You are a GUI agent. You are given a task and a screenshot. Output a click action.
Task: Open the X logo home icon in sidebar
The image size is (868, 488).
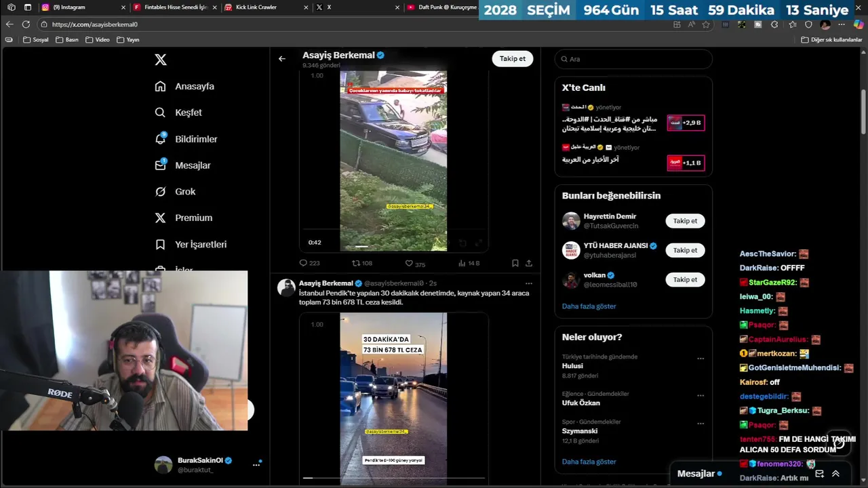pos(161,60)
